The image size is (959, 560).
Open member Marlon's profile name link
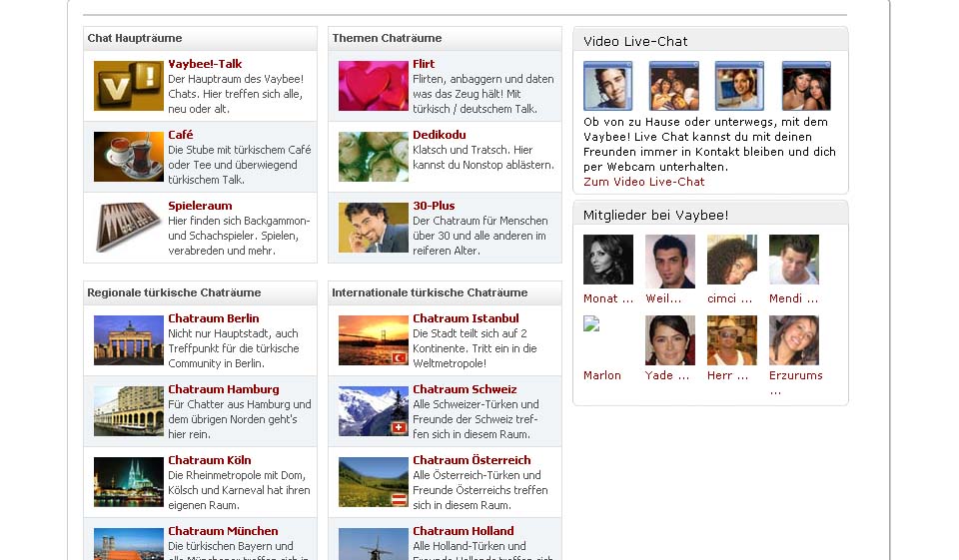click(602, 375)
